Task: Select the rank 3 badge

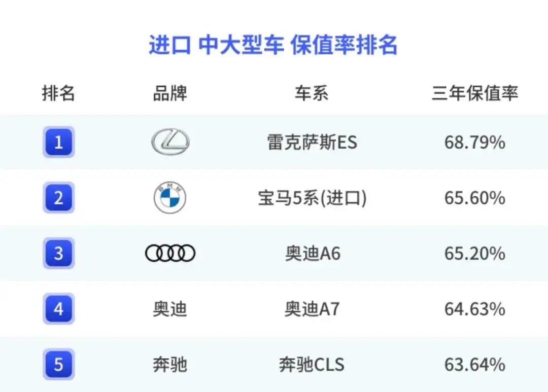Action: click(59, 253)
